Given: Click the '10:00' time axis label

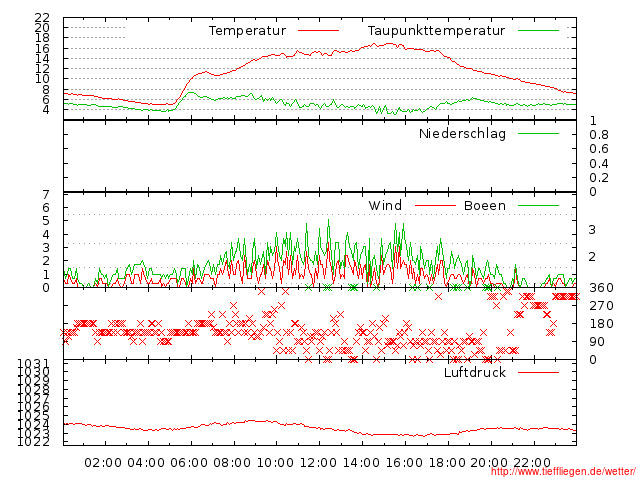Looking at the screenshot, I should [275, 463].
